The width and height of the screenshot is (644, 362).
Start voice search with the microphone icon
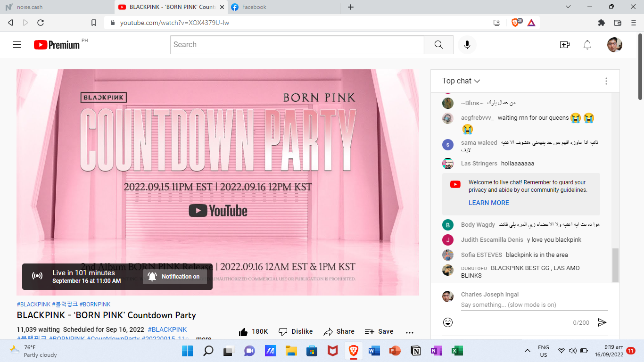(467, 45)
